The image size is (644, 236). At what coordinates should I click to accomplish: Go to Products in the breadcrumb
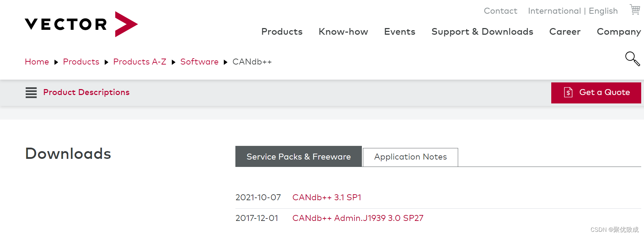[x=81, y=62]
